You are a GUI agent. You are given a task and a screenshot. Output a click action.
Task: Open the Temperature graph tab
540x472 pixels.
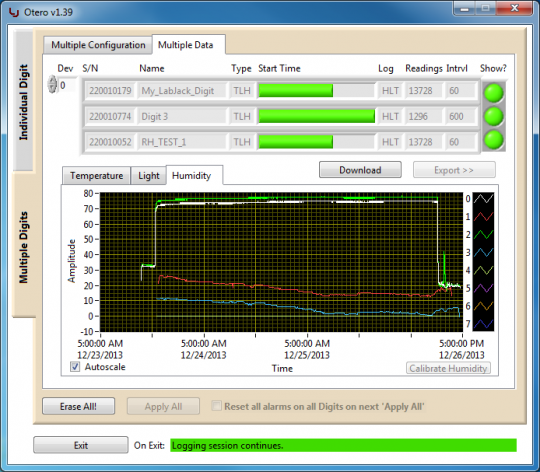(x=96, y=176)
